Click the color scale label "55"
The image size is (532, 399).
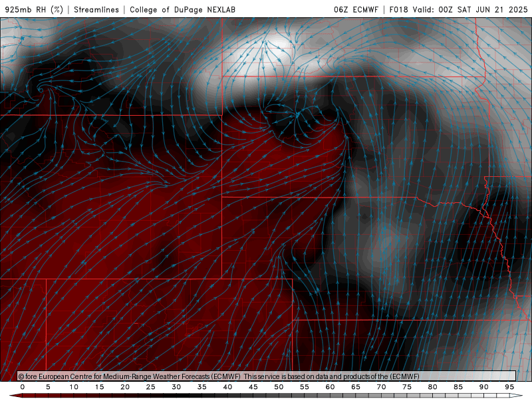[305, 387]
